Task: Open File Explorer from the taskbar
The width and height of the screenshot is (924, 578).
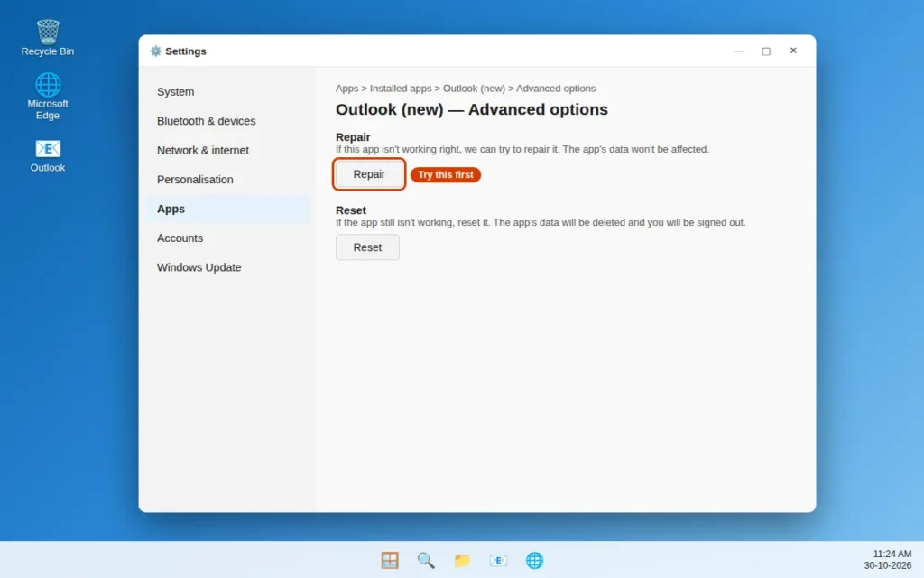Action: tap(462, 560)
